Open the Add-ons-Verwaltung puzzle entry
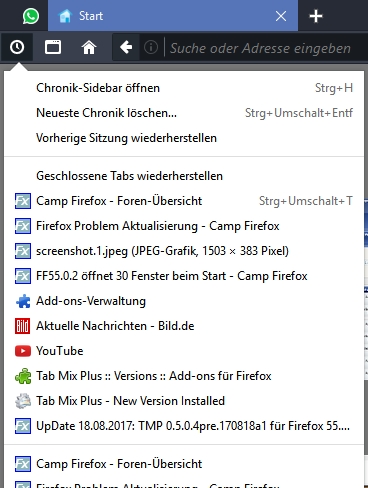Image resolution: width=368 pixels, height=488 pixels. coord(184,301)
